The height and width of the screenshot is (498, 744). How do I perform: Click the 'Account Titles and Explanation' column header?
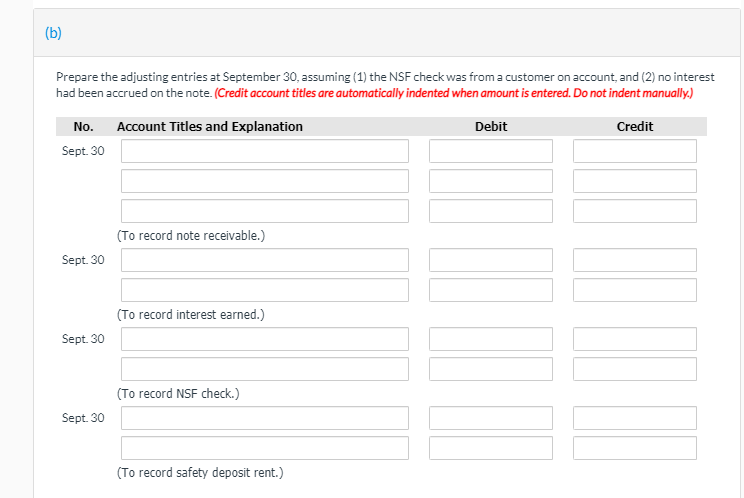tap(210, 127)
